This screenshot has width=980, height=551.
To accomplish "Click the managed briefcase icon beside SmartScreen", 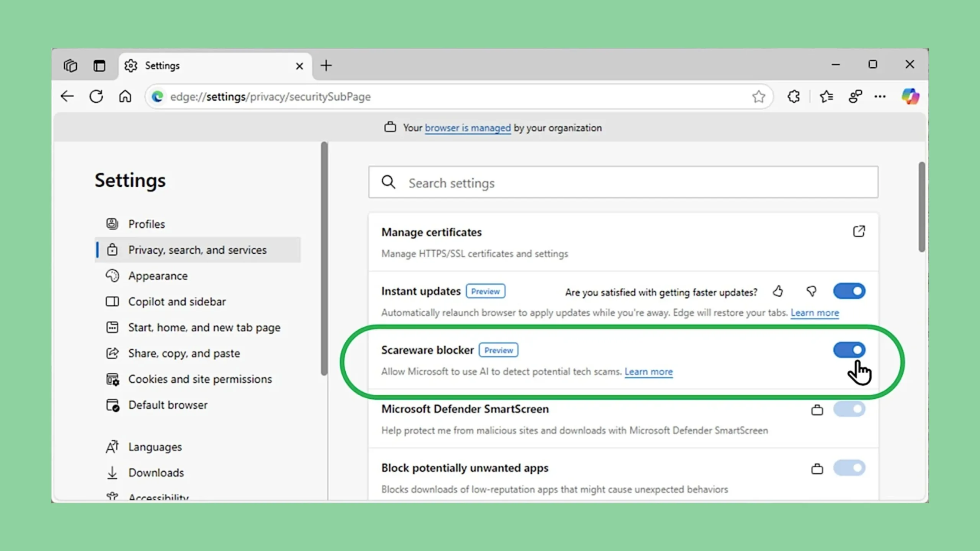I will [817, 410].
